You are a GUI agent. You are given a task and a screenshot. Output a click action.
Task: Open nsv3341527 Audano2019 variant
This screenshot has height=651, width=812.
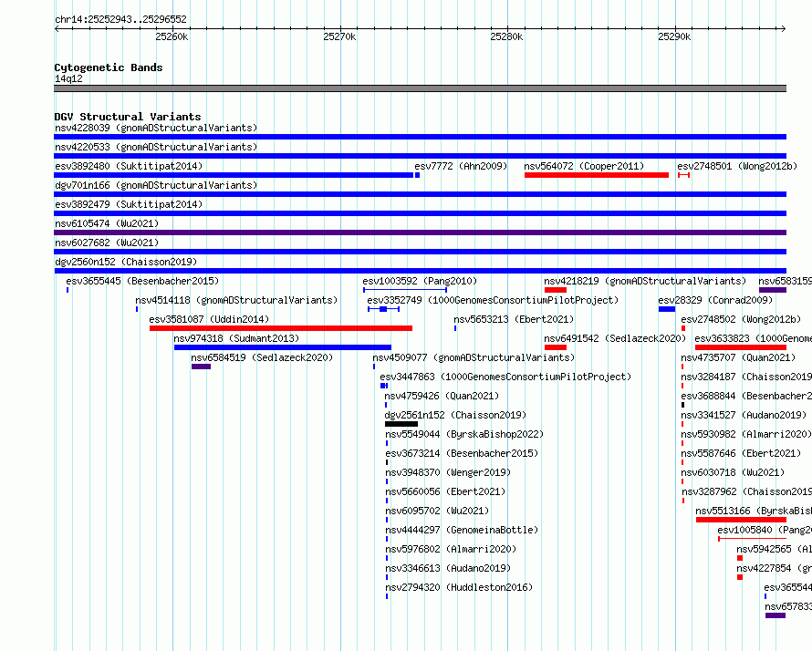pyautogui.click(x=744, y=415)
